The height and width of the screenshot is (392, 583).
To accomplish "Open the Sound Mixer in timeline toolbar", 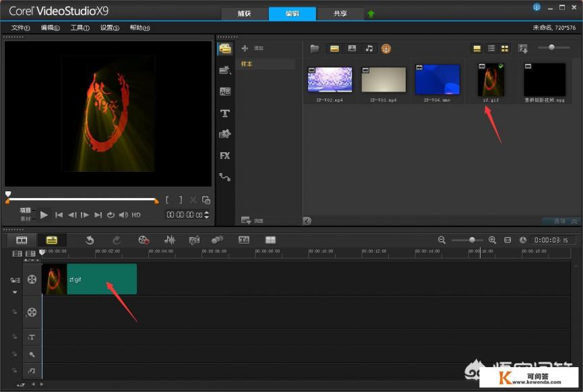I will [170, 240].
